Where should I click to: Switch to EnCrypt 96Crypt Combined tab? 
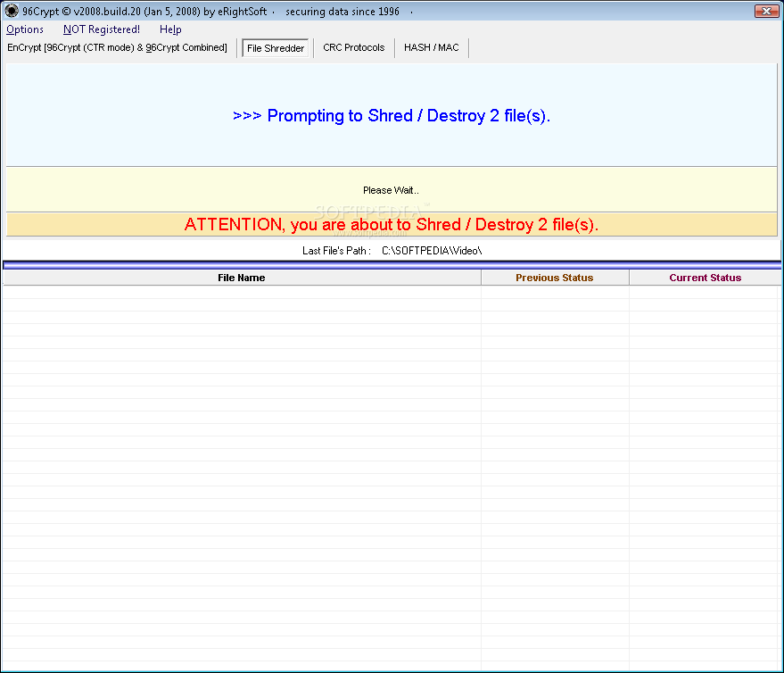(117, 47)
